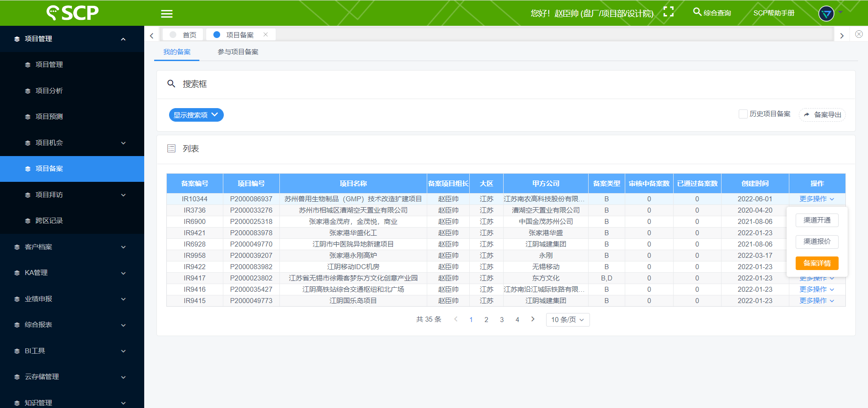Open the avatar dropdown arrow
Screen dimensions: 868x408
tap(840, 12)
